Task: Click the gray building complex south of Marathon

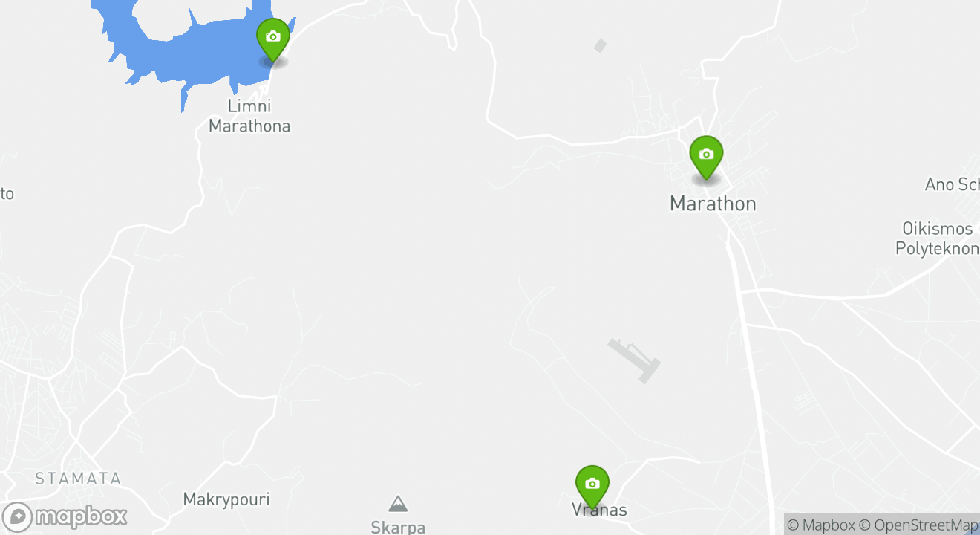Action: coord(634,360)
